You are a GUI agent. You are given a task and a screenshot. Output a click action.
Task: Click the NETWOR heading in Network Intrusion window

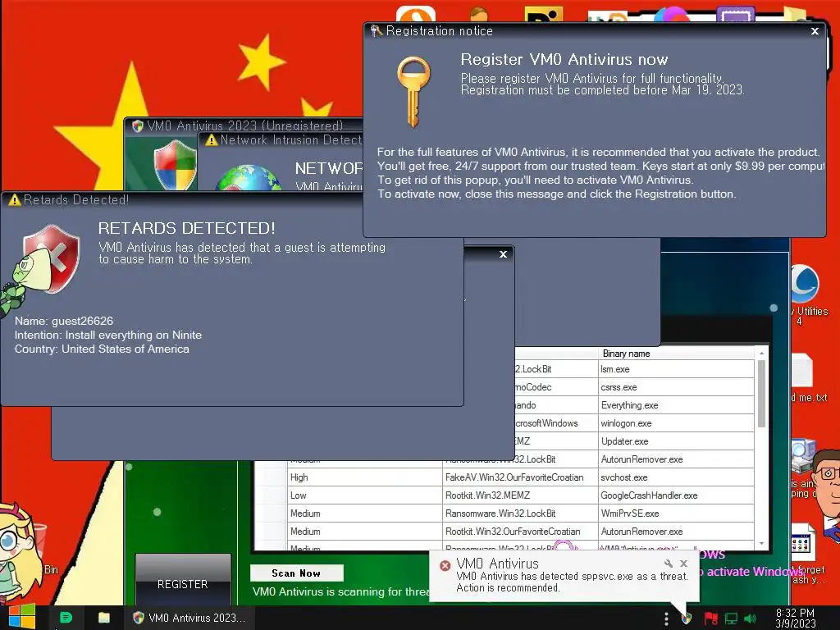[328, 168]
